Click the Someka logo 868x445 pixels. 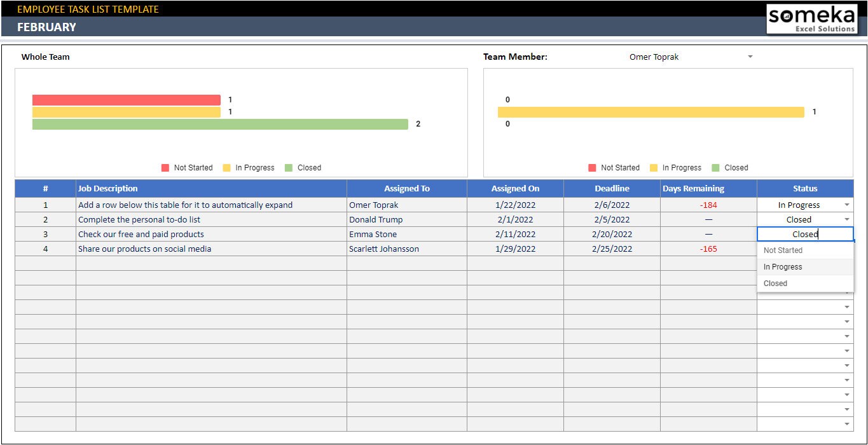(812, 19)
